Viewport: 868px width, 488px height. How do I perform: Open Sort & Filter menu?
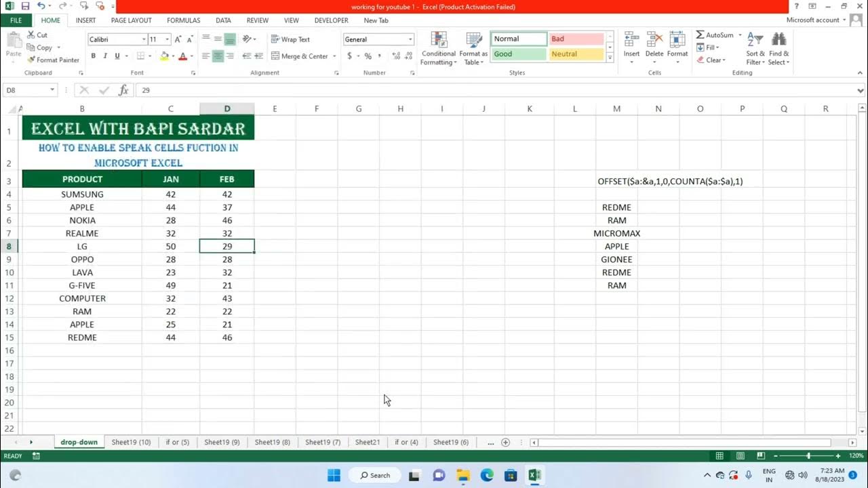pyautogui.click(x=755, y=49)
